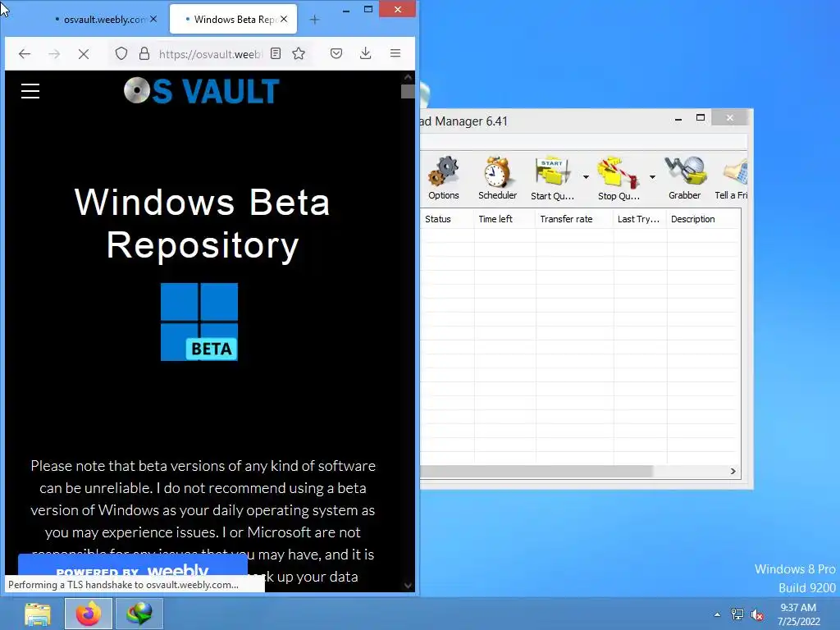
Task: Sort by Time left column
Action: (504, 219)
